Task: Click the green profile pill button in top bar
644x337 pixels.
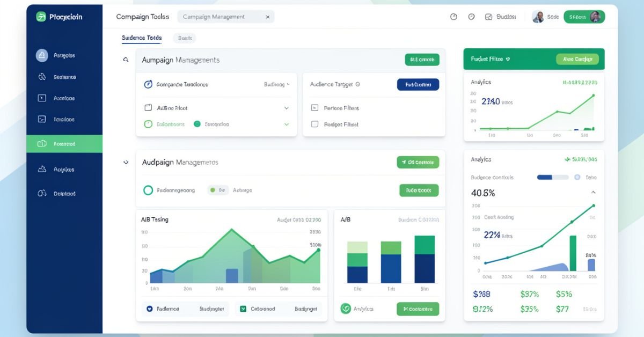Action: point(584,17)
